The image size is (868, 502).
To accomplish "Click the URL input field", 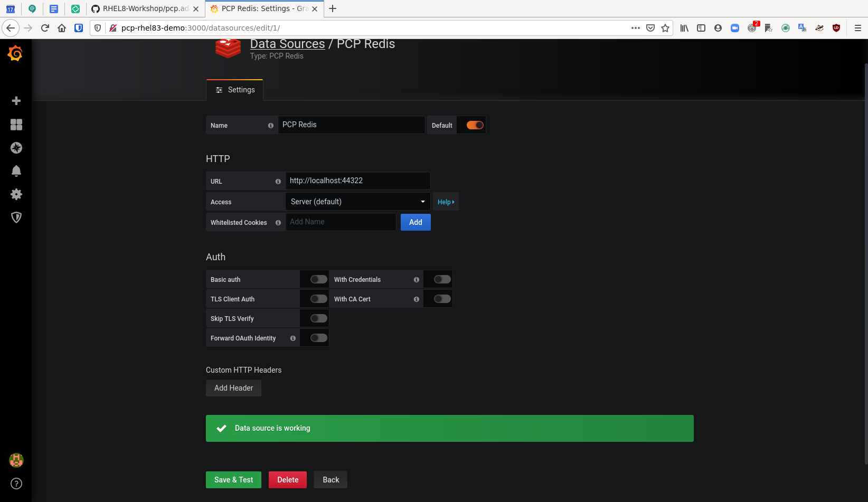I will 357,181.
